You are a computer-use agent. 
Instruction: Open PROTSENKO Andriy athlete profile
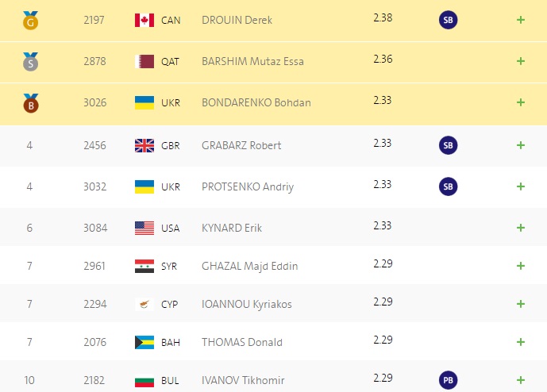click(x=248, y=186)
